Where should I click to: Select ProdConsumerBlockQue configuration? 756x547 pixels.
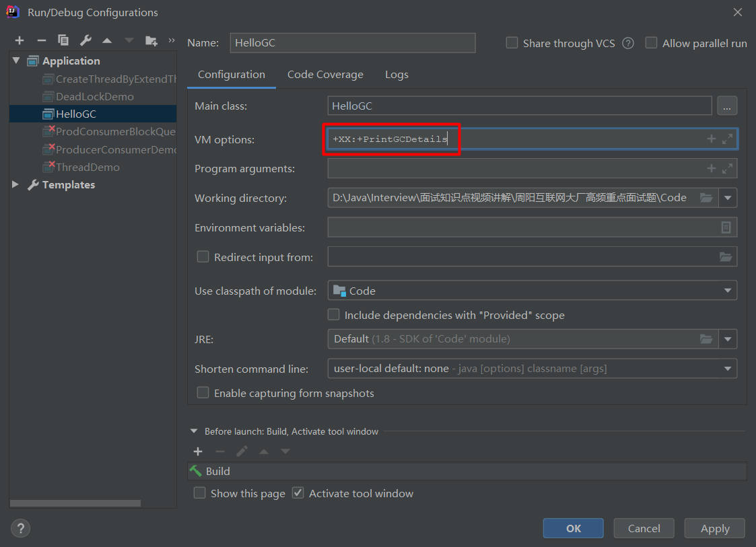110,132
